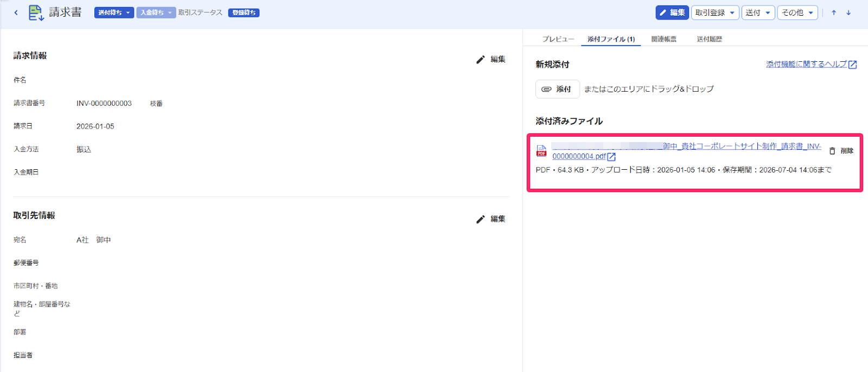Open the 入金待ち status dropdown
Image resolution: width=868 pixels, height=372 pixels.
coord(156,12)
